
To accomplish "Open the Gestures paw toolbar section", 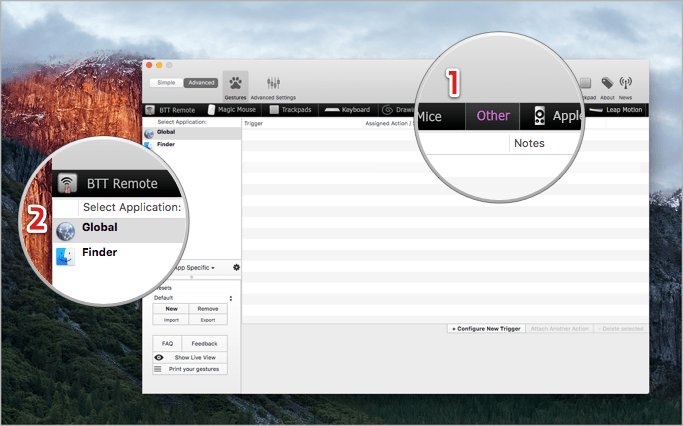I will (236, 86).
